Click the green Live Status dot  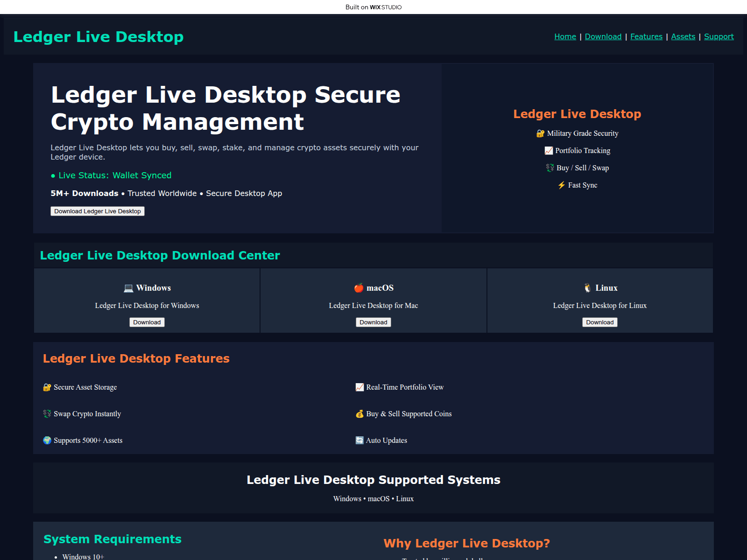click(53, 176)
